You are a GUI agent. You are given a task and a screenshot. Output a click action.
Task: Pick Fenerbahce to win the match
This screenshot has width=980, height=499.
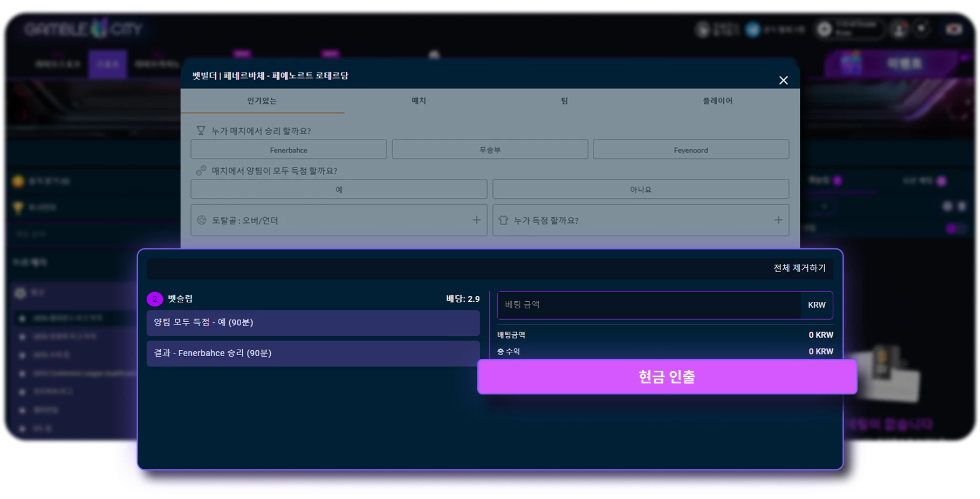(x=289, y=150)
